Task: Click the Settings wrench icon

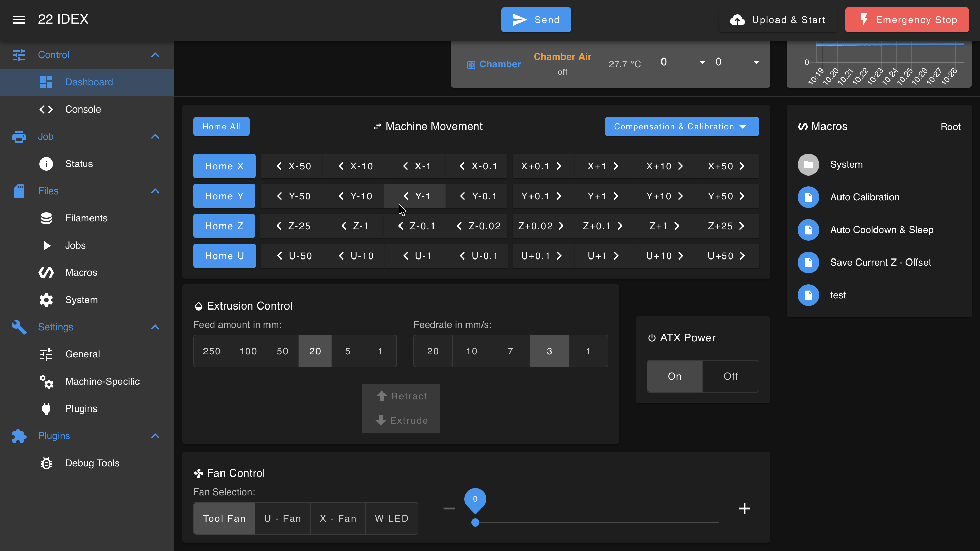Action: (19, 327)
